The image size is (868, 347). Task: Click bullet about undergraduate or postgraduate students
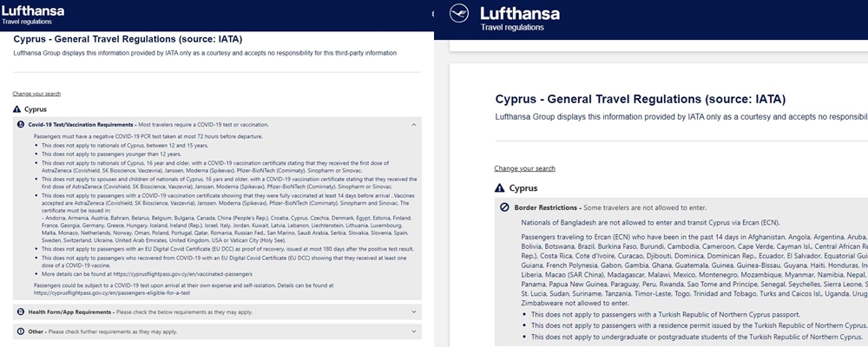coord(697,337)
